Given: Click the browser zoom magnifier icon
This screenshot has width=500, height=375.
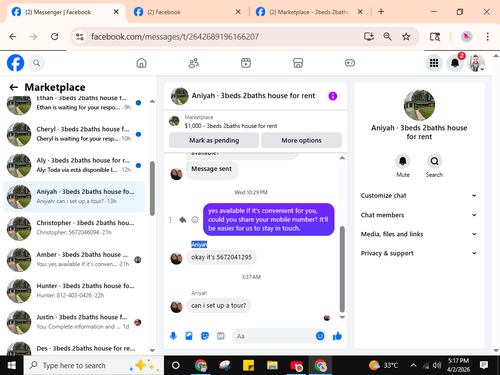Looking at the screenshot, I should (x=387, y=37).
